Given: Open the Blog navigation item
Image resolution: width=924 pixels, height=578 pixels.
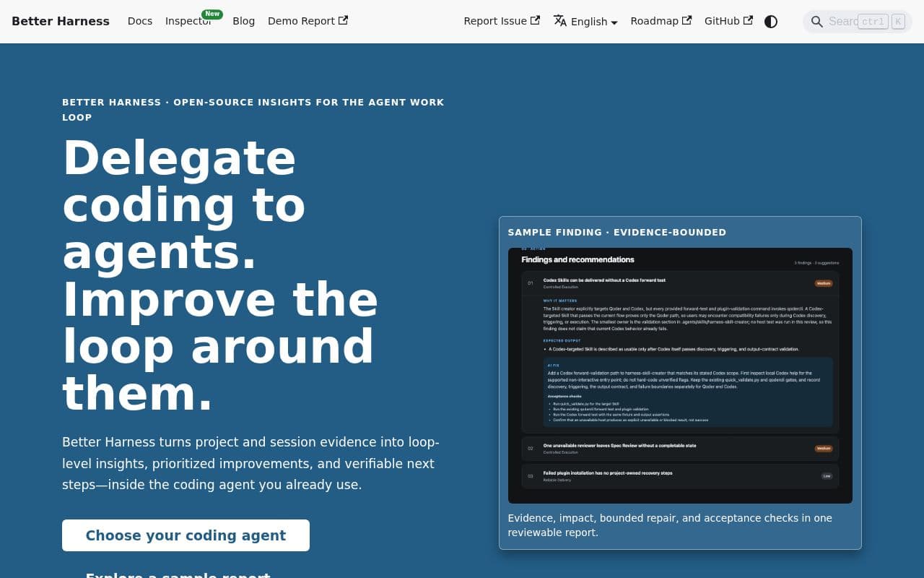Looking at the screenshot, I should point(243,21).
